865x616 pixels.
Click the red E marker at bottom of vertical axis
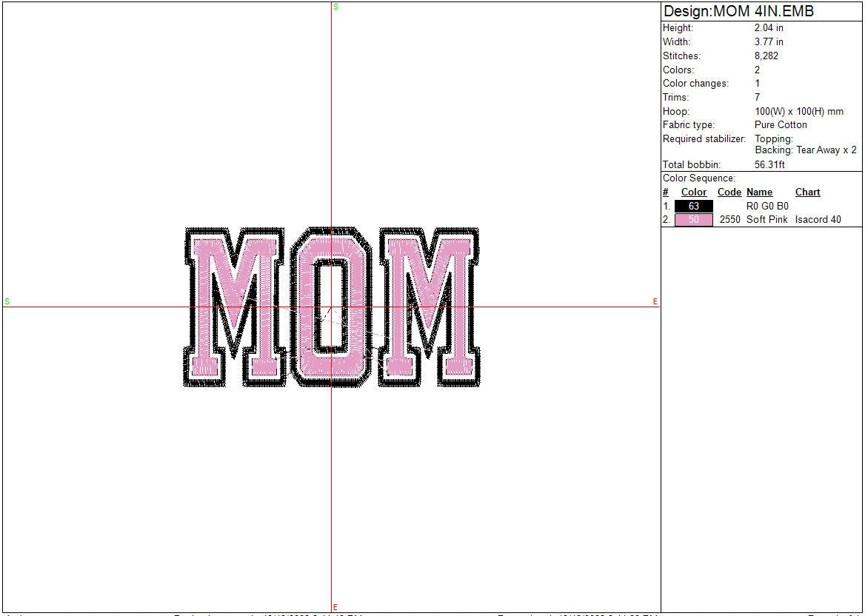point(335,607)
